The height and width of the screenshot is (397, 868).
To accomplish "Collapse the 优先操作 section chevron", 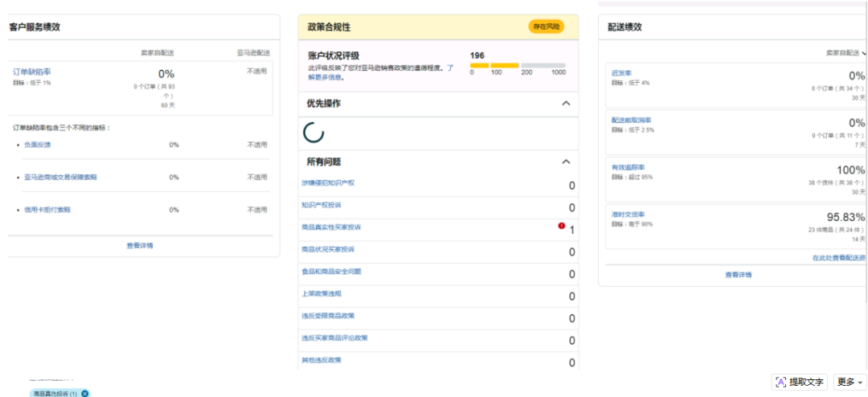I will coord(566,104).
